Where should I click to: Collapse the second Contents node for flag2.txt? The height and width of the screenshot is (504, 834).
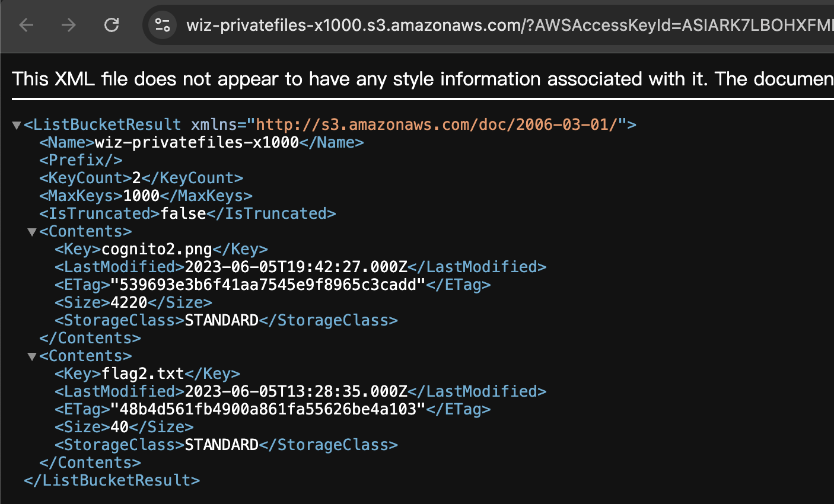click(32, 356)
